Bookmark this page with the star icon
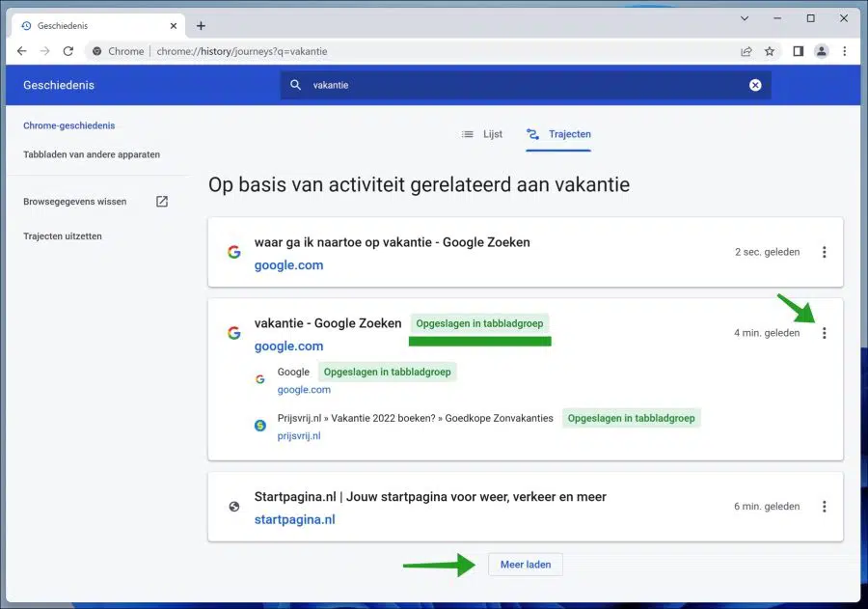The image size is (868, 609). tap(770, 51)
